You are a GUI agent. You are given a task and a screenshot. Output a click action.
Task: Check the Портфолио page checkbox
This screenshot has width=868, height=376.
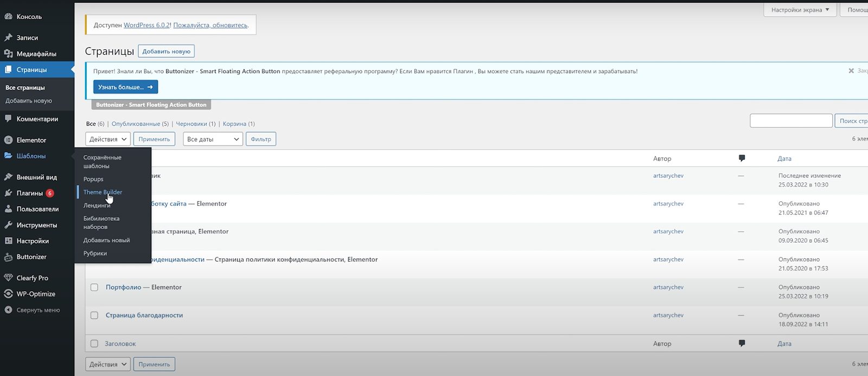point(94,288)
